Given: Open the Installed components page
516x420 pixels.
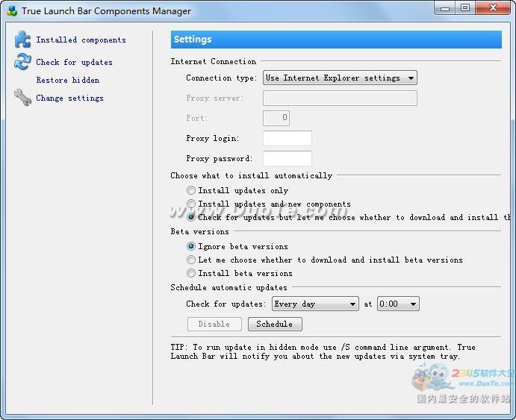Looking at the screenshot, I should coord(81,40).
